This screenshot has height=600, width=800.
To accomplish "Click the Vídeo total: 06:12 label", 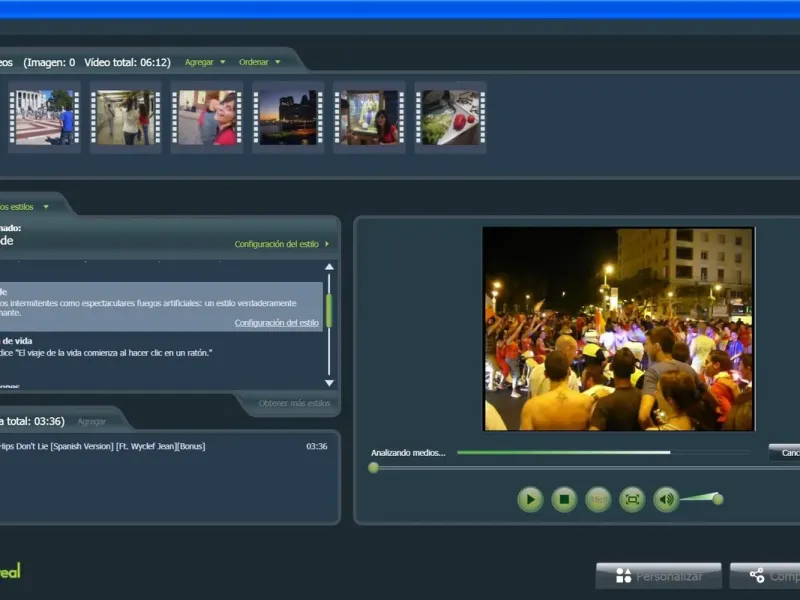I will [127, 62].
